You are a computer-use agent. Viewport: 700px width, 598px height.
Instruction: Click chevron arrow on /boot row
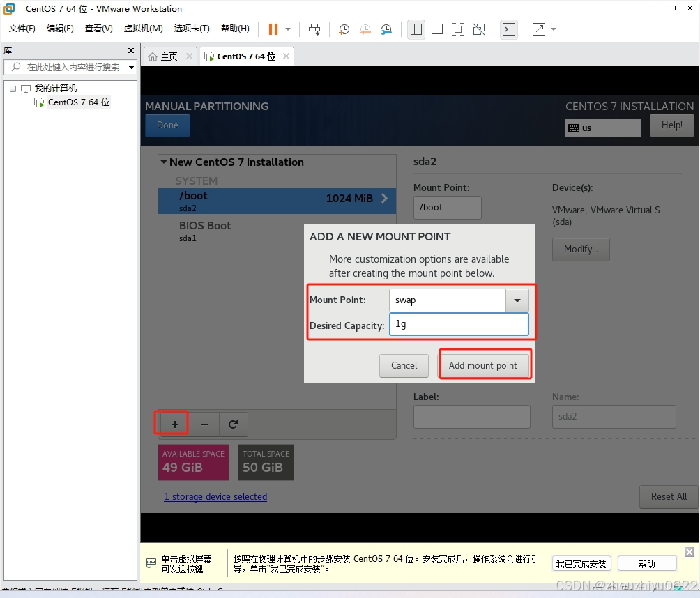pos(384,199)
